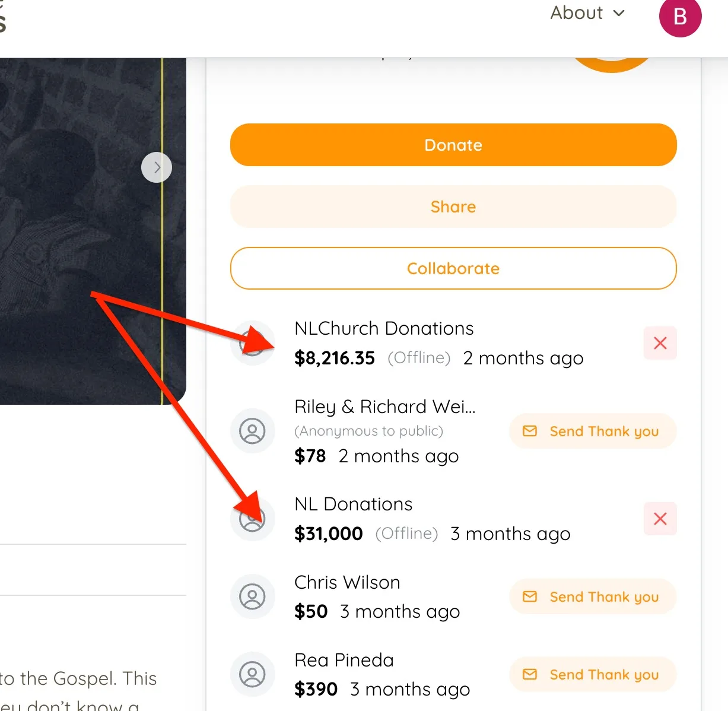The width and height of the screenshot is (728, 711).
Task: Click the NL Donations avatar icon
Action: pyautogui.click(x=252, y=519)
